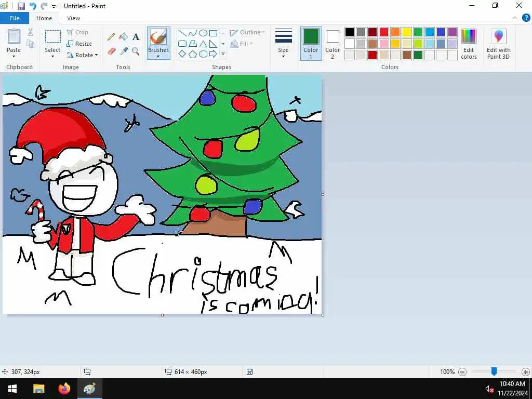Select the Color picker eyedropper tool
The image size is (532, 399).
(124, 51)
